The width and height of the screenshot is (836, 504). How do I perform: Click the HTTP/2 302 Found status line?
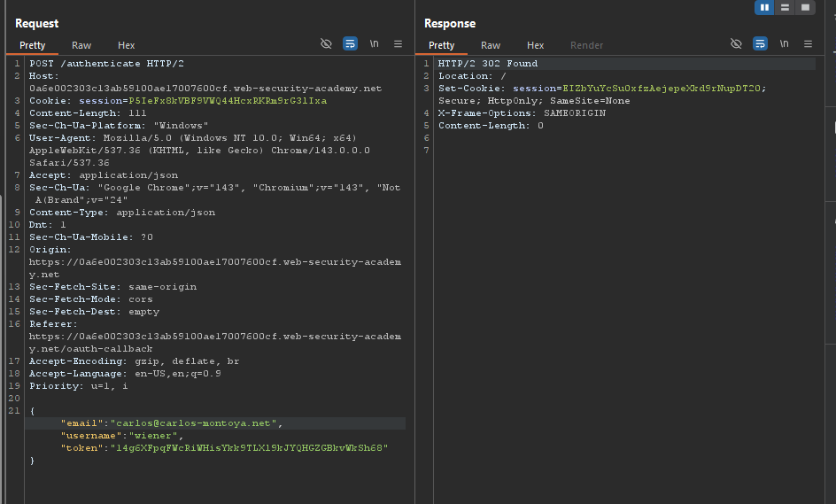(x=488, y=64)
